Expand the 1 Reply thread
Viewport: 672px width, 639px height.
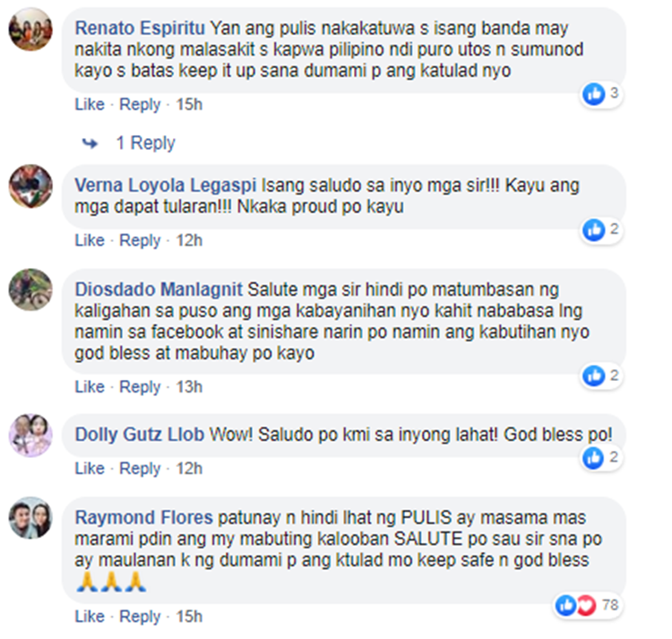tap(146, 142)
